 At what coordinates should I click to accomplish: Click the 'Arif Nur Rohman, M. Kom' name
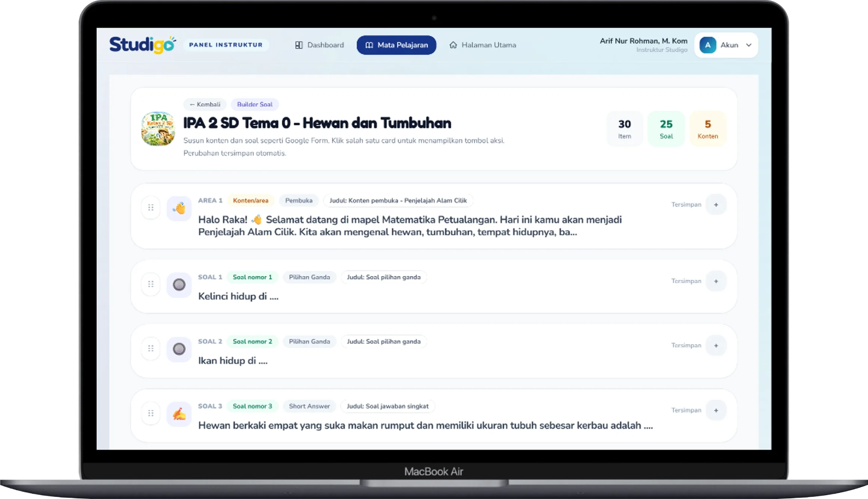[643, 41]
